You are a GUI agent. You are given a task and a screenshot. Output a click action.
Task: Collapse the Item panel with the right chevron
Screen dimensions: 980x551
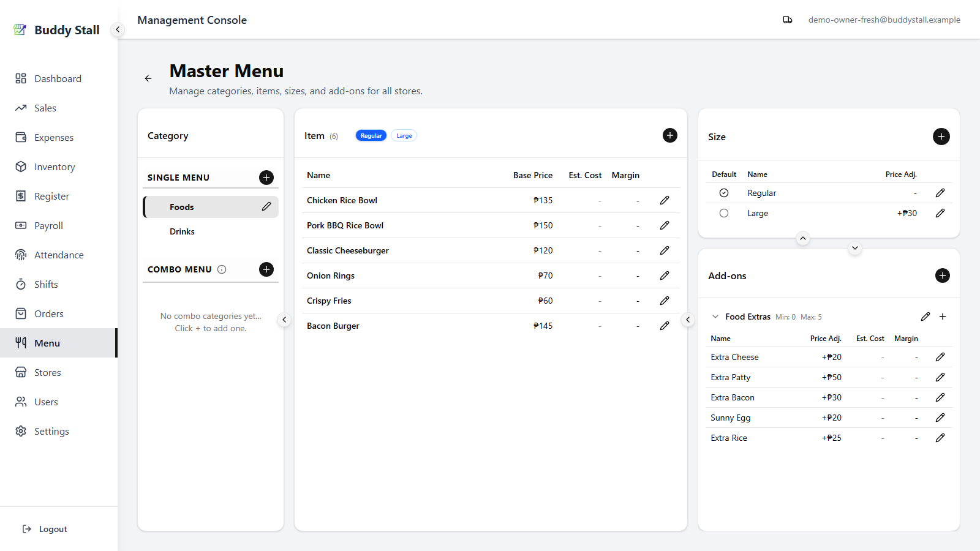(x=688, y=320)
